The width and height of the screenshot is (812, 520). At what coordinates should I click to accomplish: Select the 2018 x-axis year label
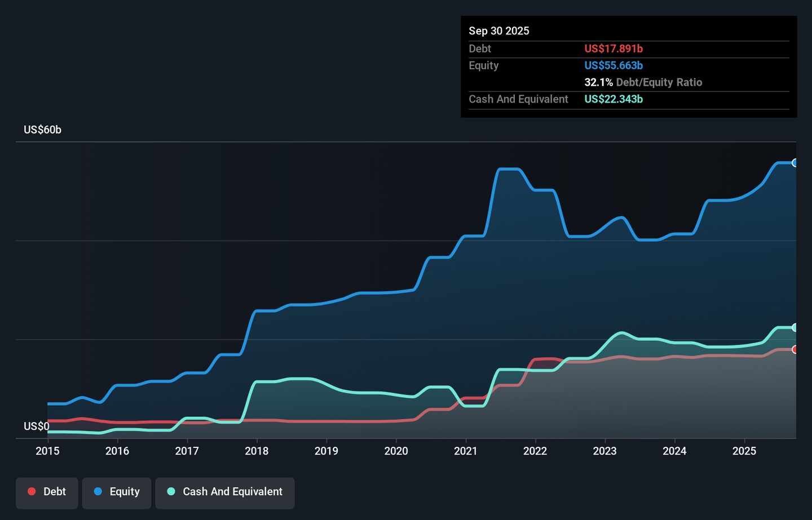257,451
